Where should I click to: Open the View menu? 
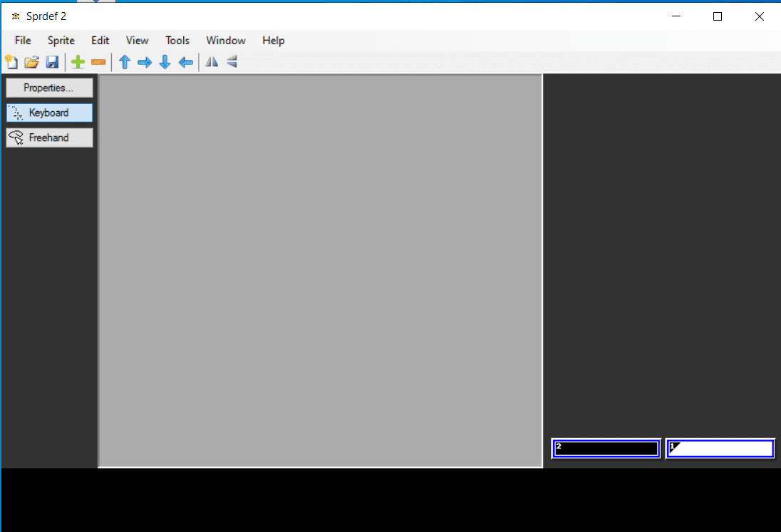(x=137, y=41)
